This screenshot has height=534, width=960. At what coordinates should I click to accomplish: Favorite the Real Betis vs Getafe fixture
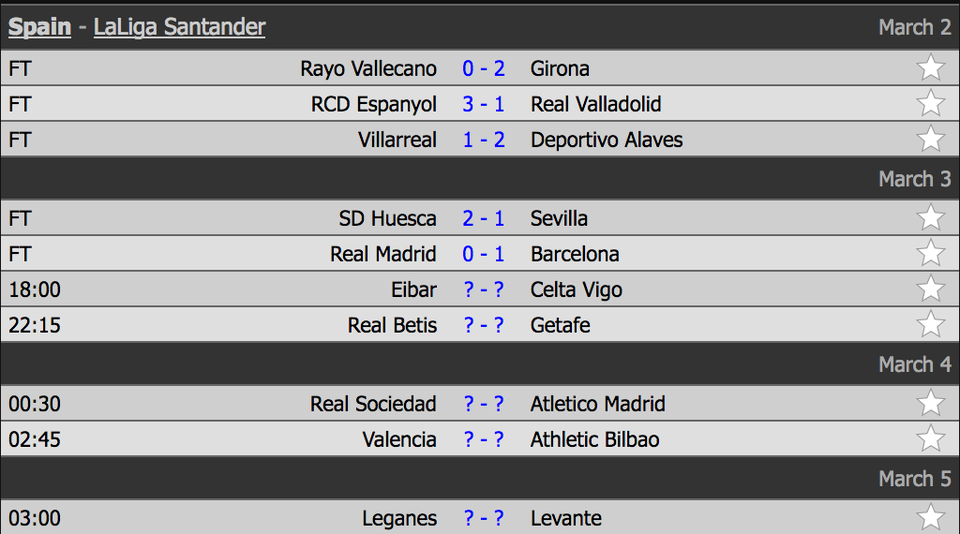coord(930,325)
